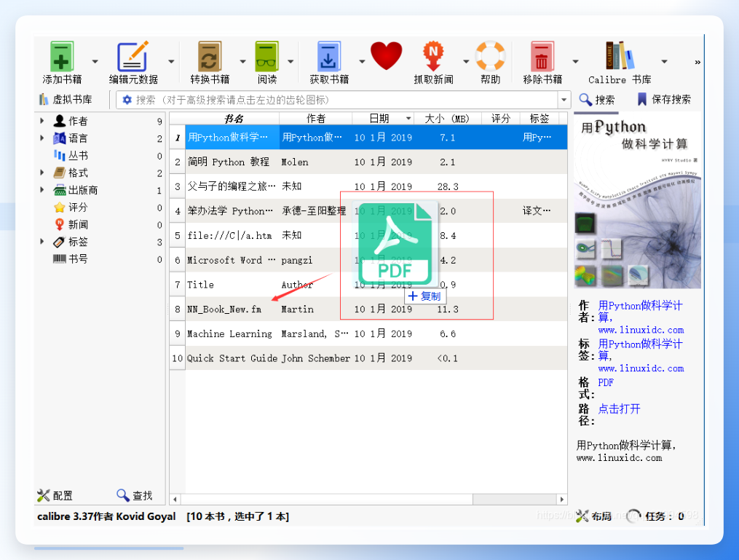739x560 pixels.
Task: Click the 查找 find button in sidebar
Action: (x=135, y=495)
